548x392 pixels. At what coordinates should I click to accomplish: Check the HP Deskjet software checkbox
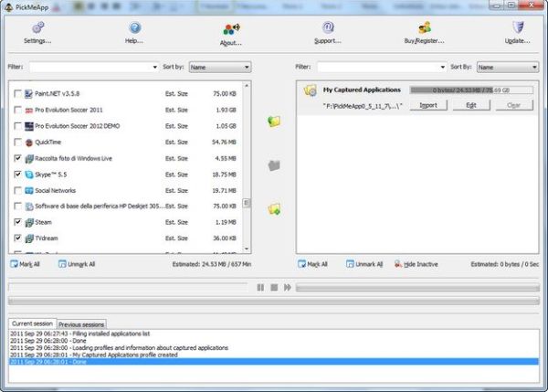tap(17, 206)
